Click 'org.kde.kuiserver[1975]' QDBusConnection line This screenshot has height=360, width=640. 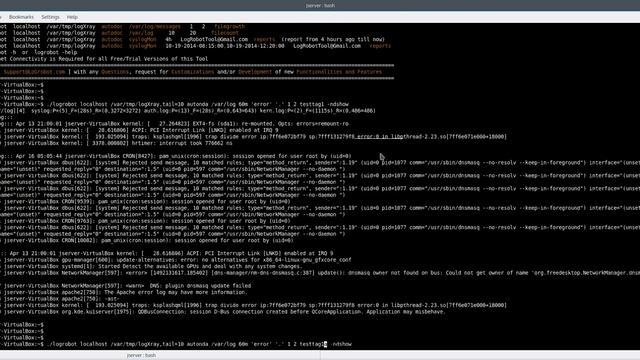coord(223,311)
